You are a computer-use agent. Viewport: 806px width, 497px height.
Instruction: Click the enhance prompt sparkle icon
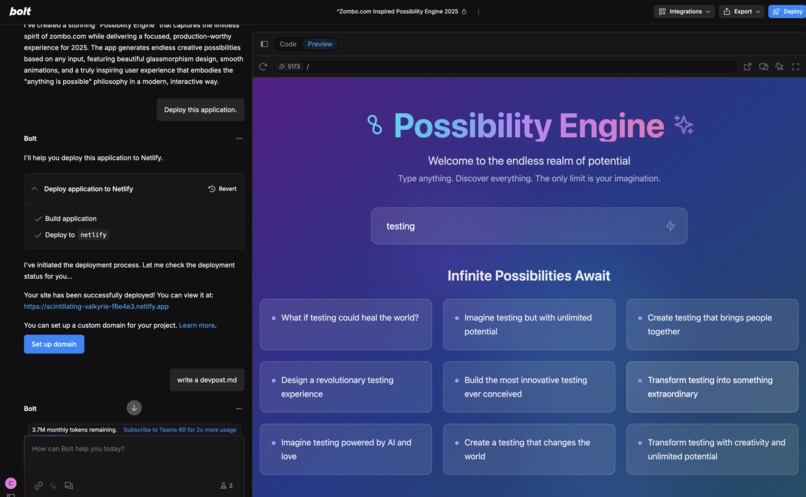(x=53, y=486)
